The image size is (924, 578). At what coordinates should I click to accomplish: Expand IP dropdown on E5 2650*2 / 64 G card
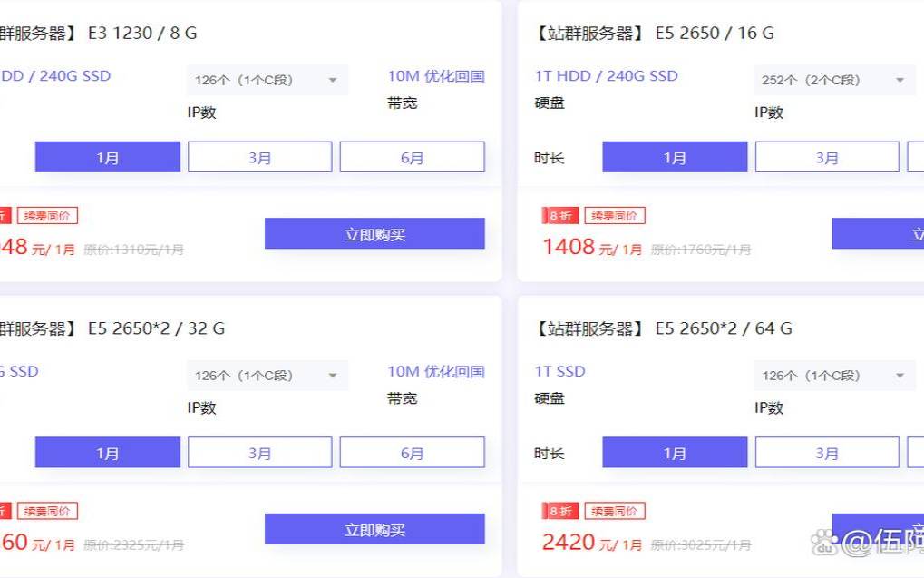tap(833, 376)
